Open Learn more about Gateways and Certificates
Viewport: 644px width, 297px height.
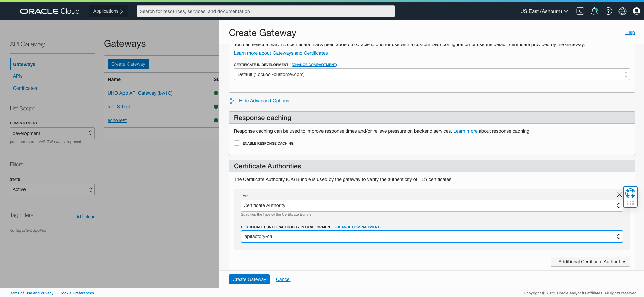281,53
